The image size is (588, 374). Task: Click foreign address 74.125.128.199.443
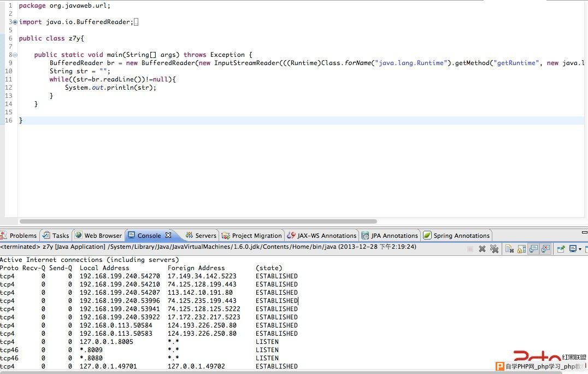coord(202,284)
